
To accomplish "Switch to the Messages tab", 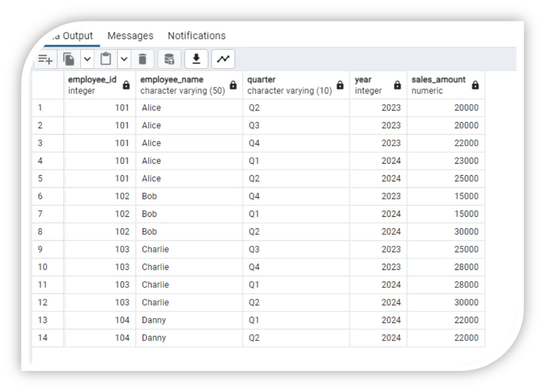I will point(130,36).
